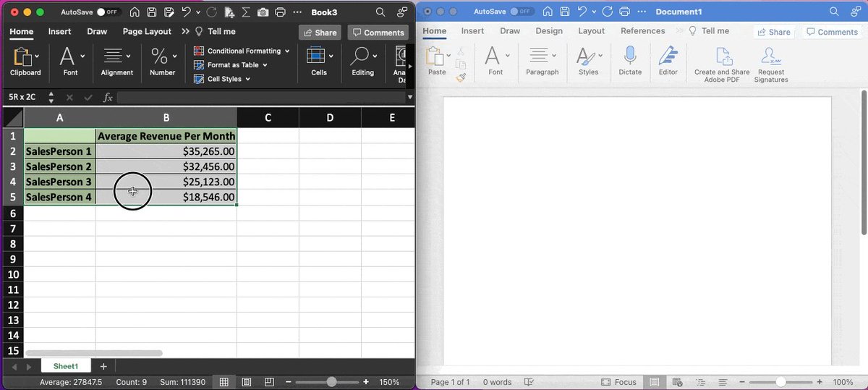Viewport: 868px width, 390px height.
Task: Click Request Signatures in Word ribbon
Action: 771,64
